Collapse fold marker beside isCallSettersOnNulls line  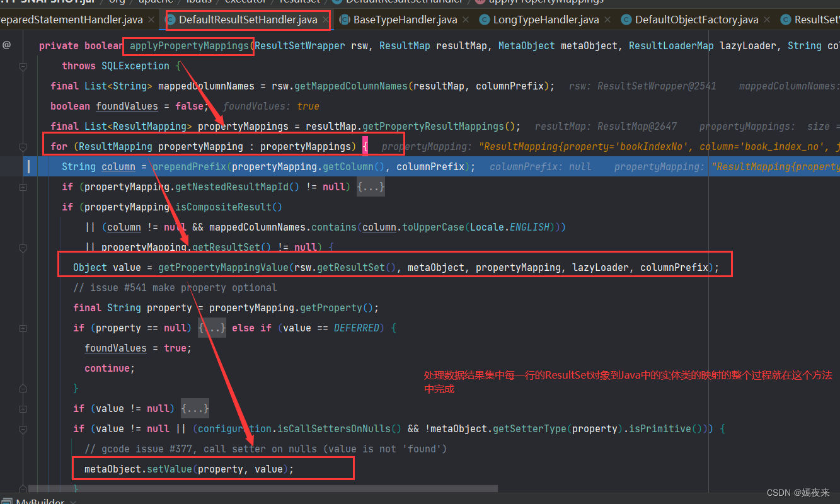23,429
